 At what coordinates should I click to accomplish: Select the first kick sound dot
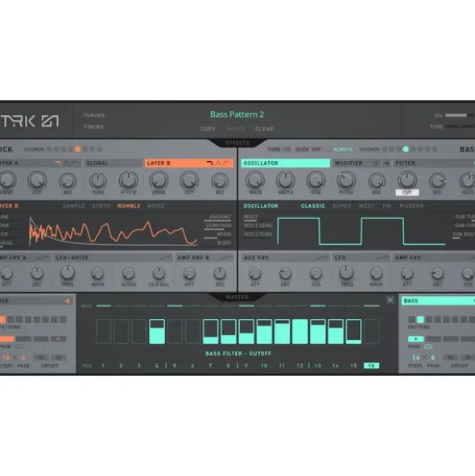49,149
